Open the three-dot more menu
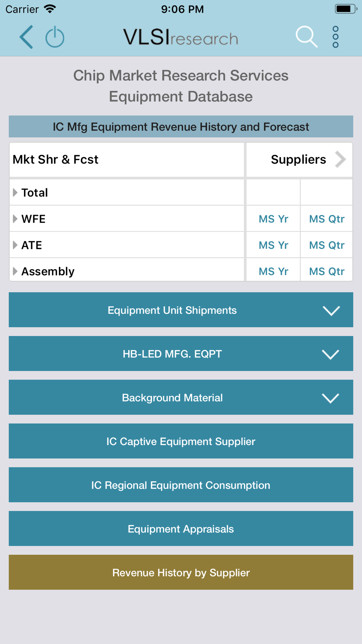The image size is (362, 644). pos(336,37)
